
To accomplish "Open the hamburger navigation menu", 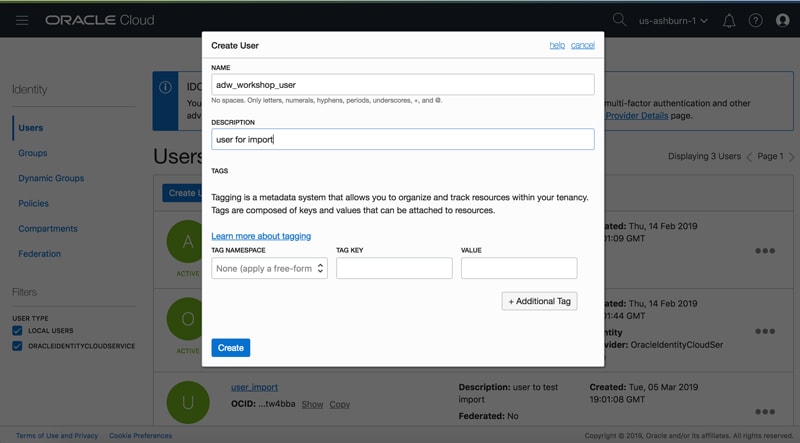I will click(22, 20).
